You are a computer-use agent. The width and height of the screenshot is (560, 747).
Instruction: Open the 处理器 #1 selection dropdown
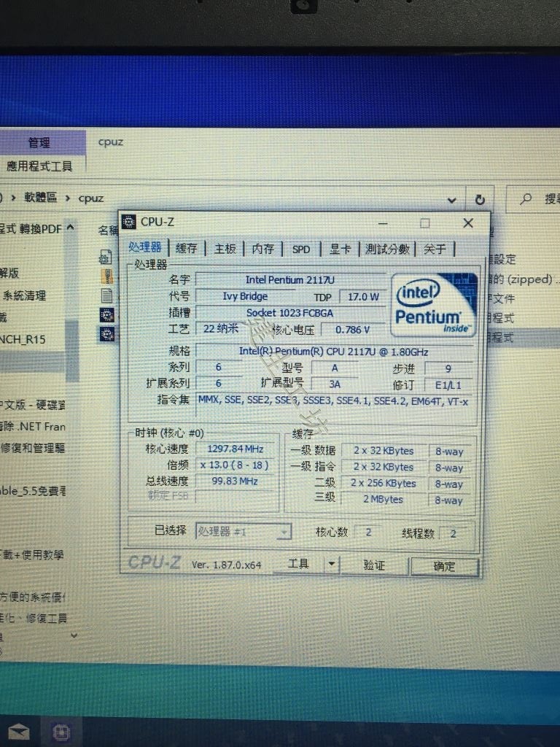pyautogui.click(x=244, y=531)
